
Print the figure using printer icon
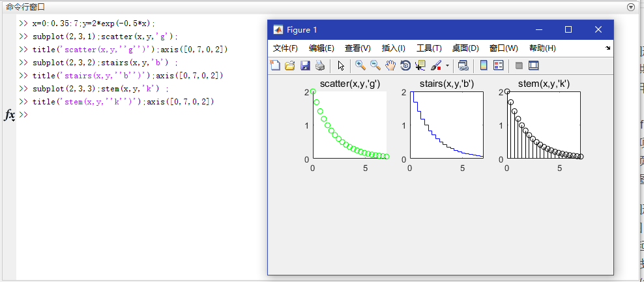[x=320, y=65]
